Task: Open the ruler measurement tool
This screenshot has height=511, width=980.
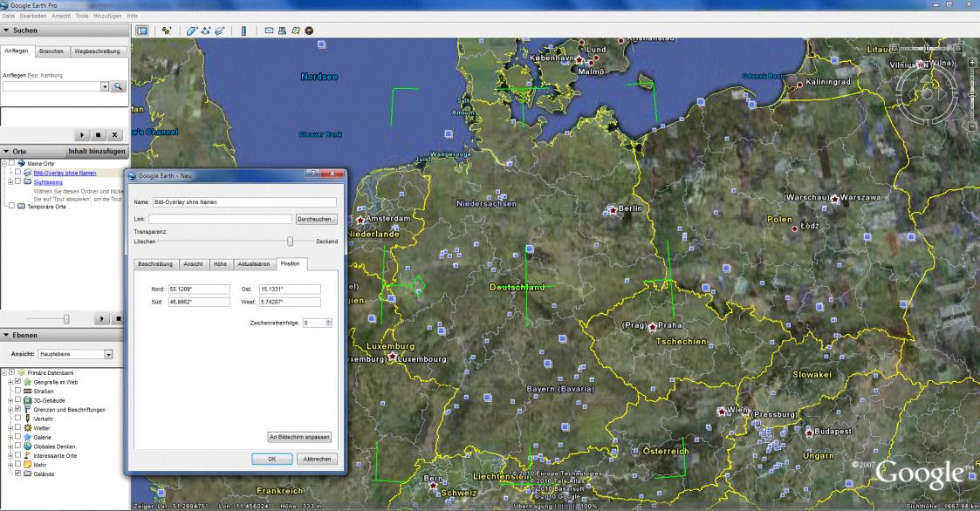Action: coord(244,31)
